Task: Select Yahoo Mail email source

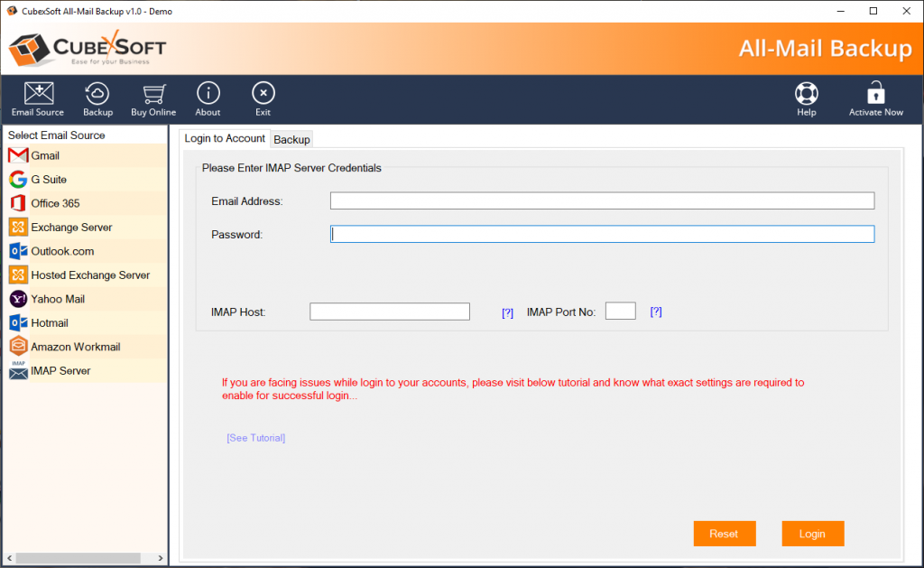Action: coord(58,299)
